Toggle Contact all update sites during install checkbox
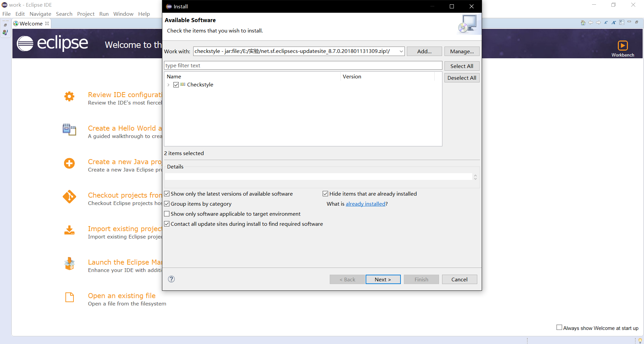644x344 pixels. click(x=167, y=224)
